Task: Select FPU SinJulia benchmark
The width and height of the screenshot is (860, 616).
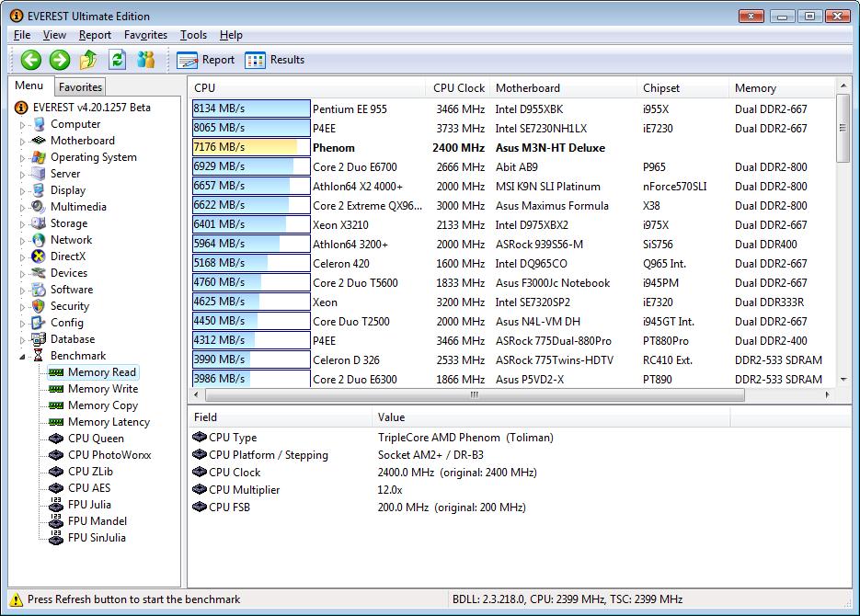Action: click(x=97, y=538)
